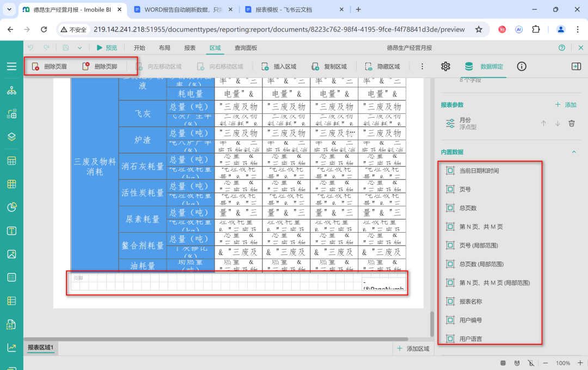
Task: Delete the 月份 parameter with trash icon
Action: point(572,123)
